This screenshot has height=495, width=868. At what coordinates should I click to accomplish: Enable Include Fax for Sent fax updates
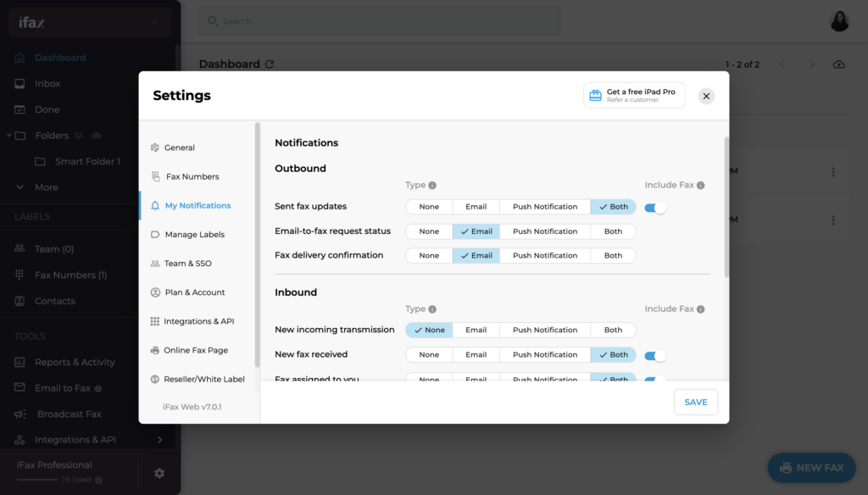pyautogui.click(x=656, y=206)
